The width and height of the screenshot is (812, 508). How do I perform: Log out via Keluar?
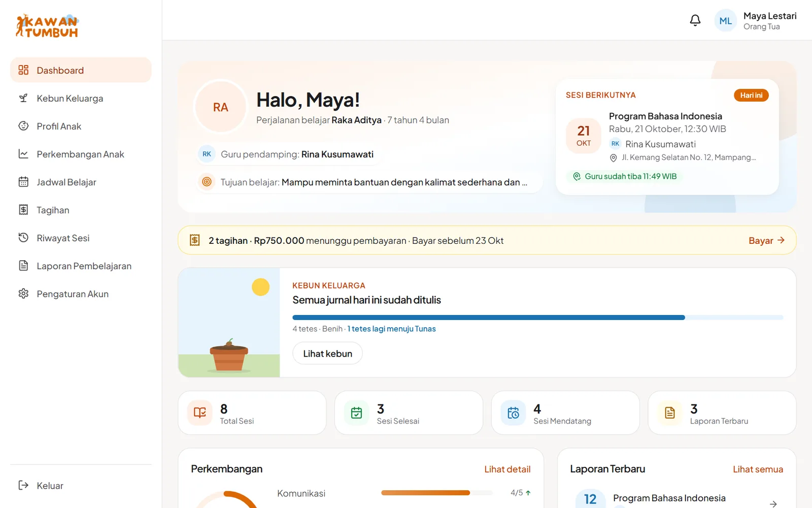81,485
